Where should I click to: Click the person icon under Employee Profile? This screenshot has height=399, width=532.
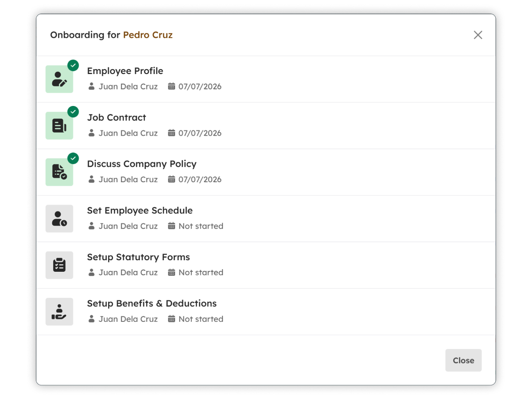click(x=91, y=86)
